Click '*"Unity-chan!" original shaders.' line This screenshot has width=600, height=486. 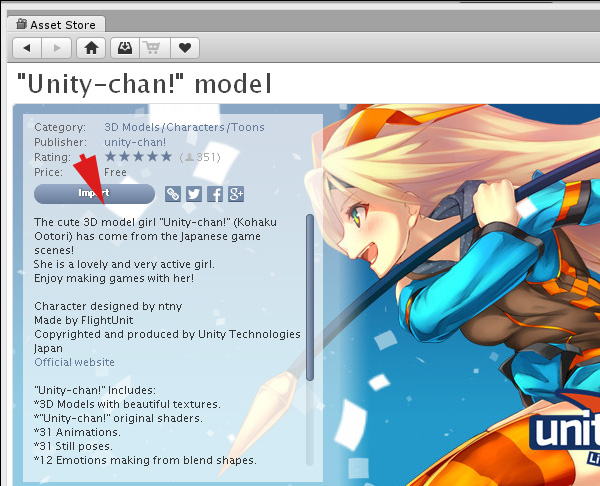point(118,418)
